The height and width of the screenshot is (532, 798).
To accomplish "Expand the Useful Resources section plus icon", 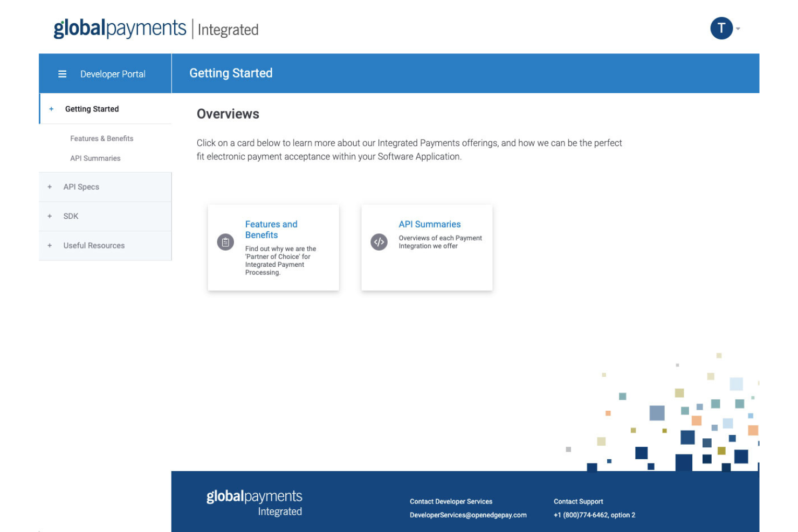I will (x=50, y=246).
